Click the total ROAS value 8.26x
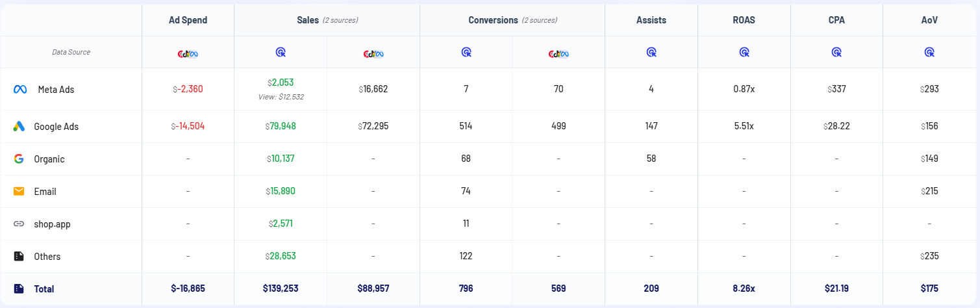The height and width of the screenshot is (308, 980). tap(744, 289)
